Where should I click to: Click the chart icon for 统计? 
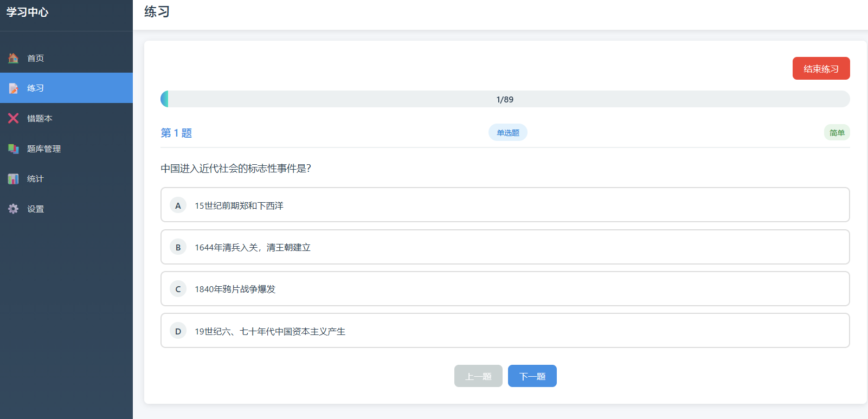coord(14,178)
